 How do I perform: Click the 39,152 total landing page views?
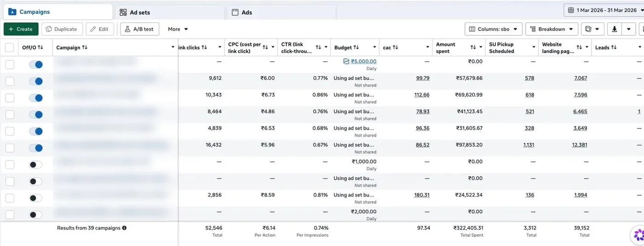pos(581,228)
